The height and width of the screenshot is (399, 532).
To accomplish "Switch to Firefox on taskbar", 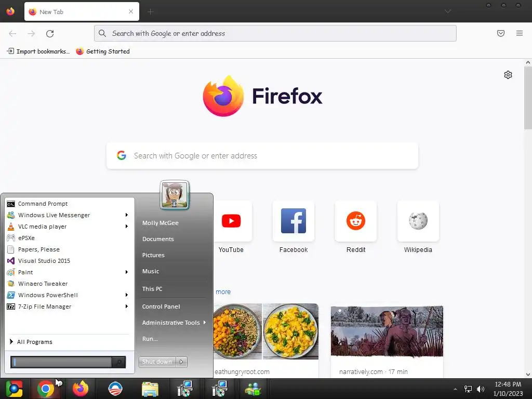I will pyautogui.click(x=81, y=389).
